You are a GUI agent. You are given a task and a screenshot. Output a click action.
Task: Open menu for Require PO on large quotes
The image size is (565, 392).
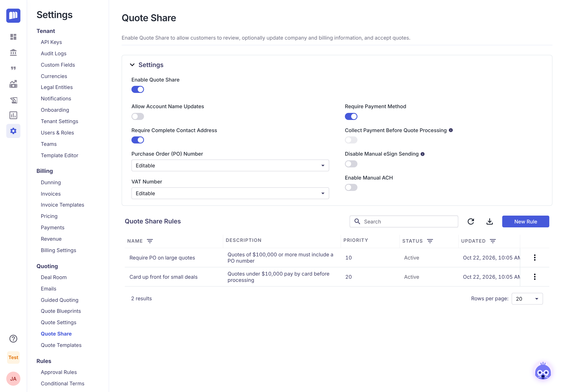point(535,258)
